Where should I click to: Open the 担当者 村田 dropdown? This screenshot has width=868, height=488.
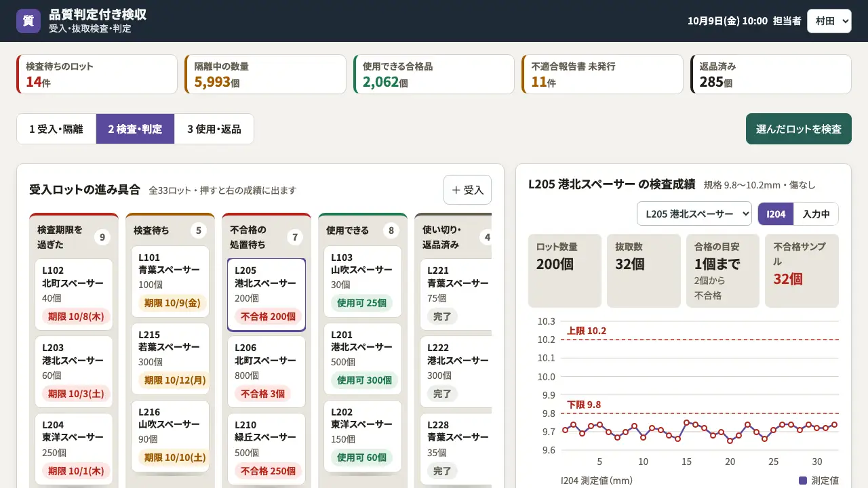tap(829, 21)
